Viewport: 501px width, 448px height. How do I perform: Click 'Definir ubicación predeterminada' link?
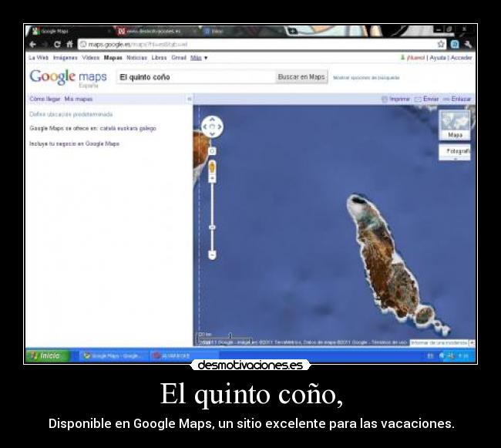(x=71, y=114)
